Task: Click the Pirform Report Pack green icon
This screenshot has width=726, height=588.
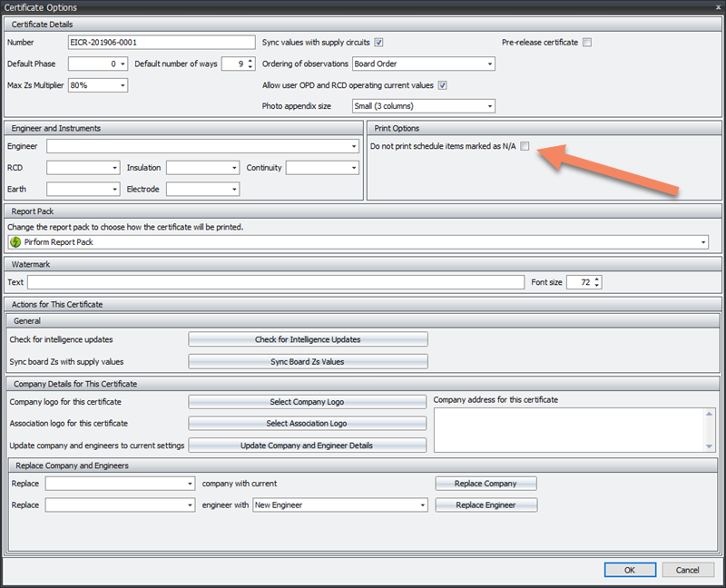Action: pos(15,242)
